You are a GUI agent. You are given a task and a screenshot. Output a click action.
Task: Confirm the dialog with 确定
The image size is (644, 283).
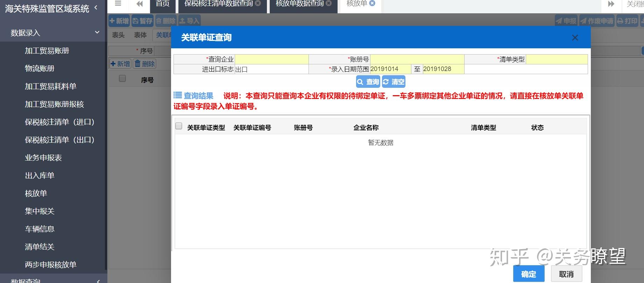(x=529, y=274)
